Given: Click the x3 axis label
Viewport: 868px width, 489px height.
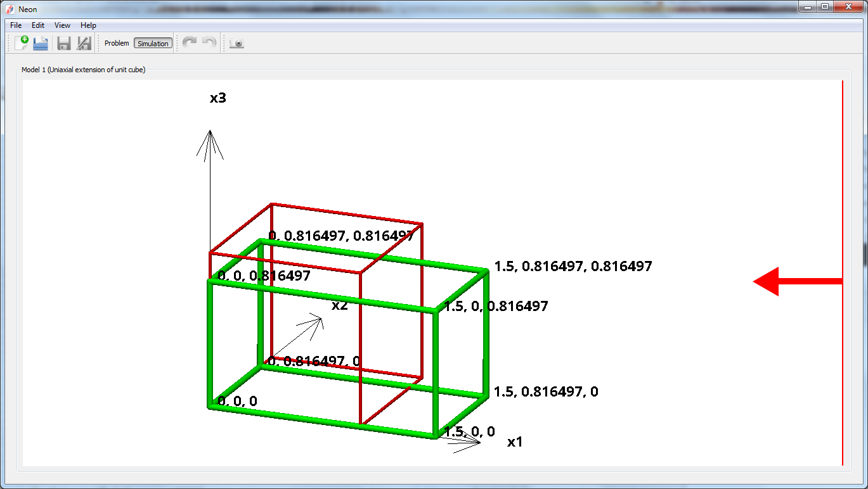Looking at the screenshot, I should [218, 98].
